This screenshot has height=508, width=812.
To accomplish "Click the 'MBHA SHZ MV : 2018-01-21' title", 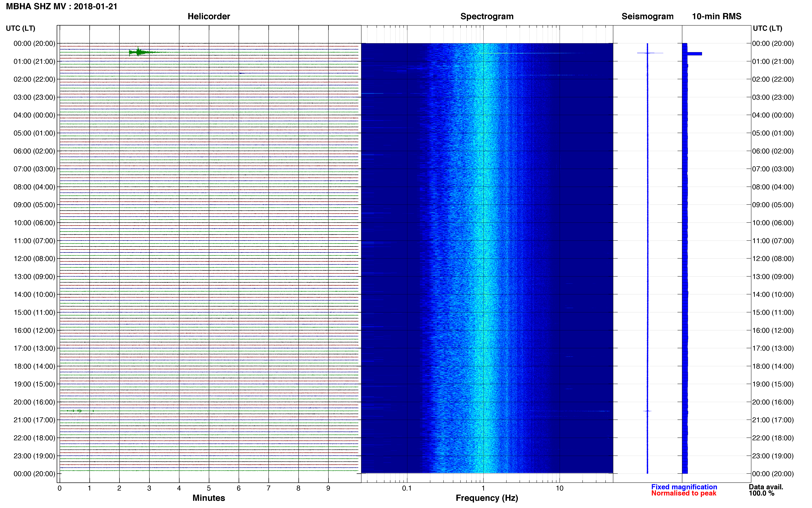I will [x=62, y=6].
